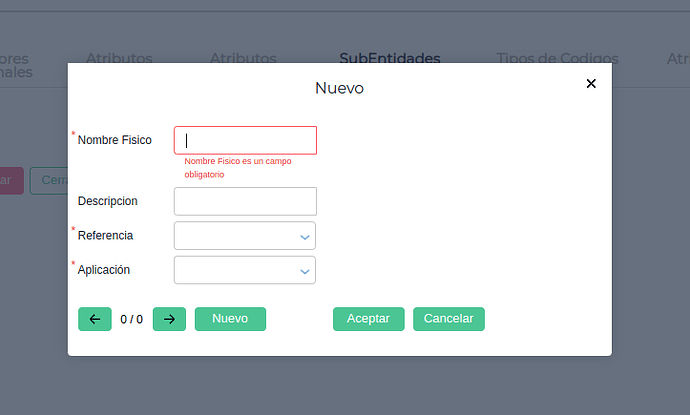Click the first Atributos tab in the background
Screen dimensions: 690x415
click(x=119, y=58)
